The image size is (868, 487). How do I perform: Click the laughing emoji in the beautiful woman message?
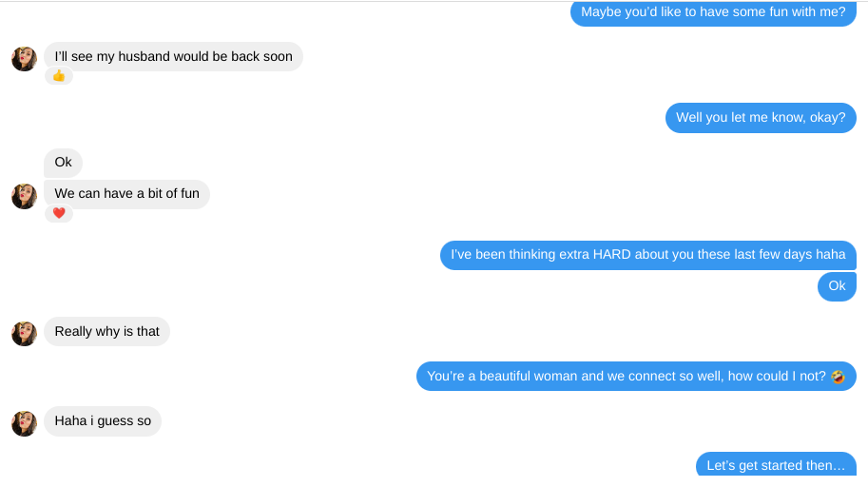[838, 377]
